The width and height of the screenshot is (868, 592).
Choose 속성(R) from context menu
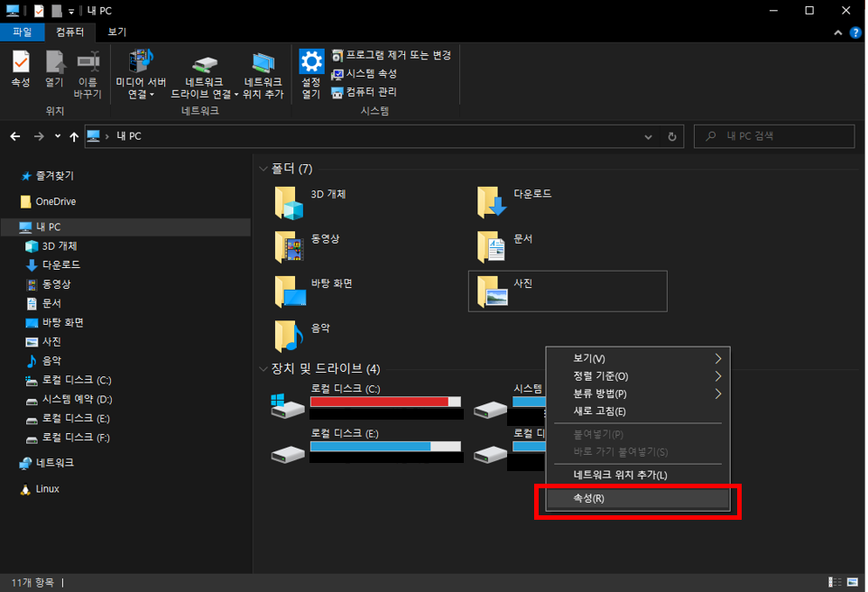pos(638,498)
